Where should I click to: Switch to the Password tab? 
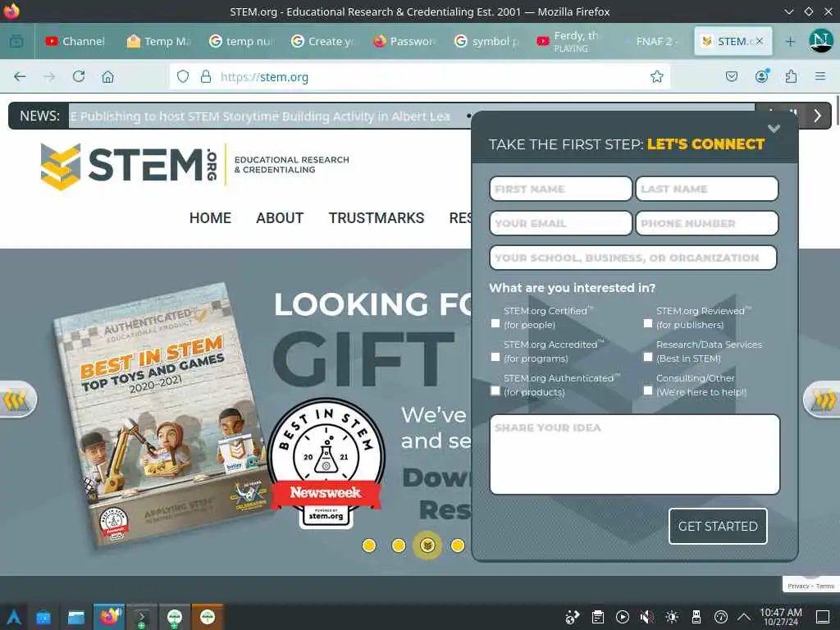click(405, 41)
